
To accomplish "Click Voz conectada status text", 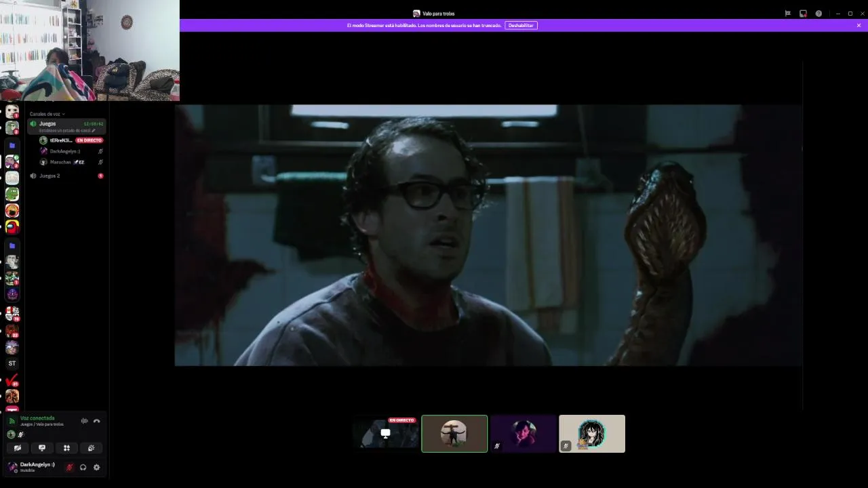I will point(37,418).
